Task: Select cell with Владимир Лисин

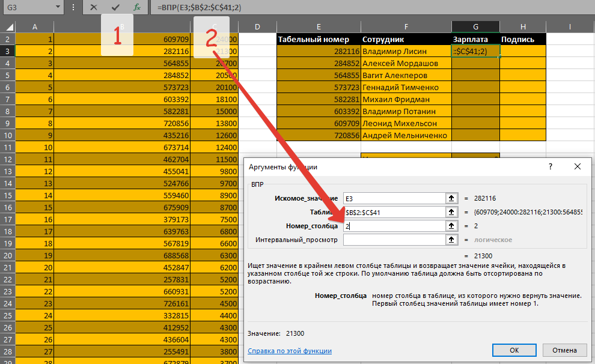Action: [x=406, y=52]
